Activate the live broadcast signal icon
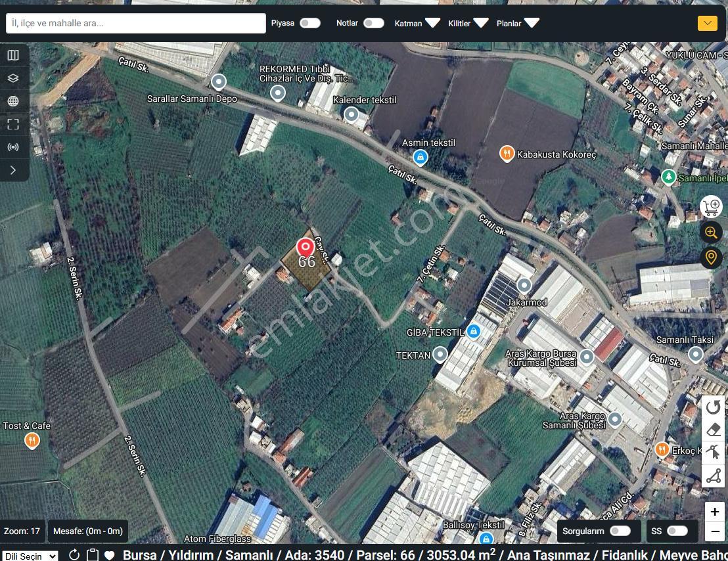Viewport: 728px width, 561px height. (x=13, y=147)
